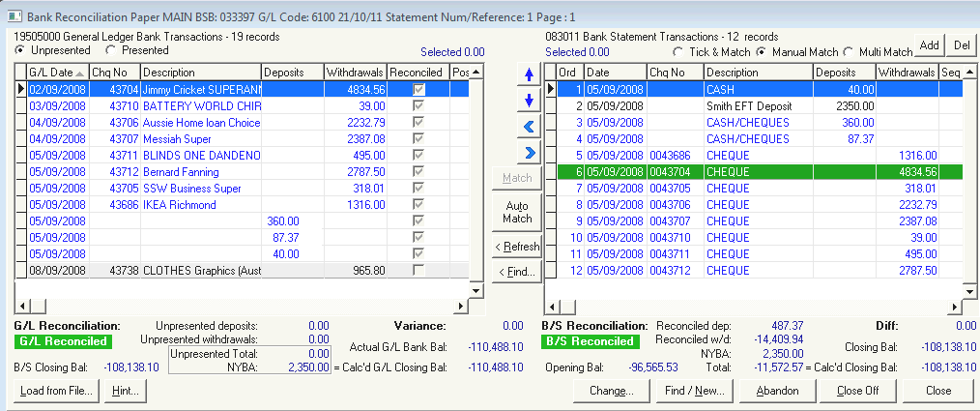Click the statement Date column header

pyautogui.click(x=616, y=73)
